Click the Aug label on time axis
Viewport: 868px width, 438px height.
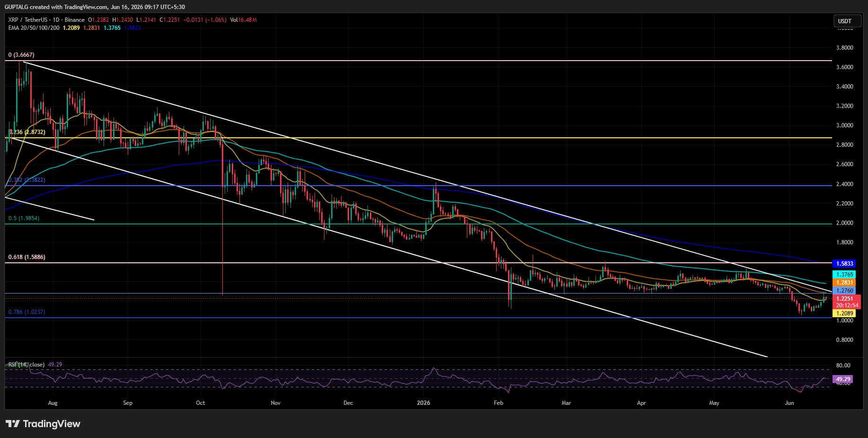pyautogui.click(x=53, y=403)
